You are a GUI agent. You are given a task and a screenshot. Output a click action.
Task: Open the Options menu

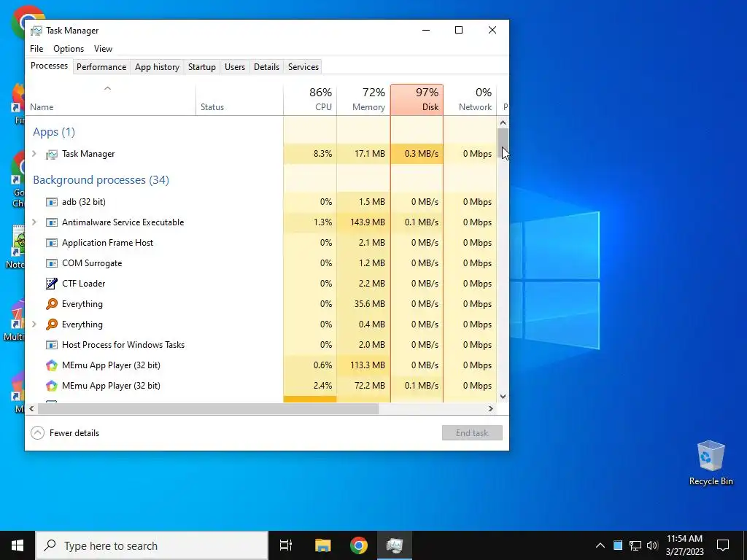click(x=69, y=49)
